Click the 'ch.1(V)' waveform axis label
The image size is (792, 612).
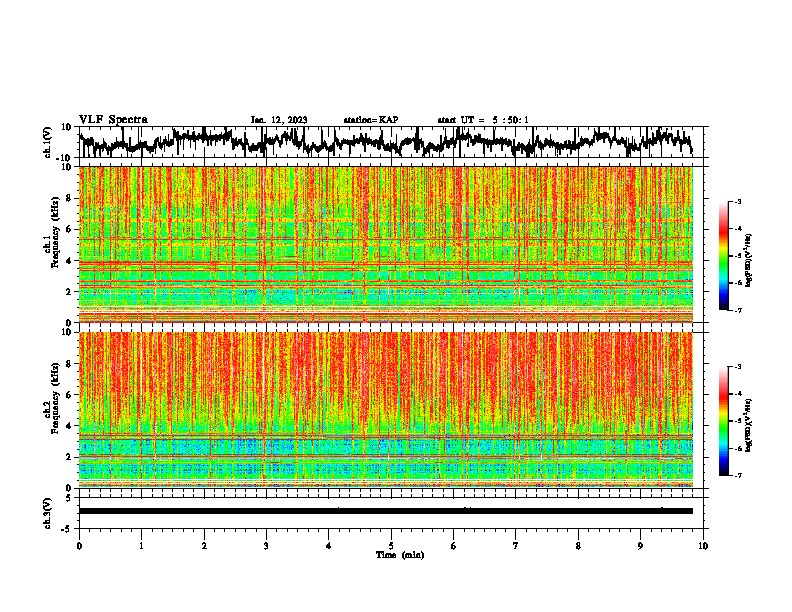(48, 142)
